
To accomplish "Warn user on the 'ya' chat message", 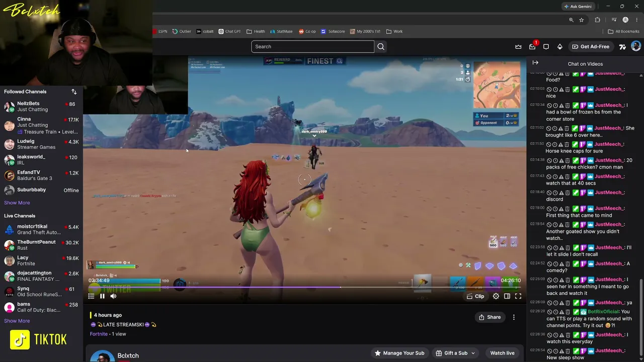I will point(561,303).
